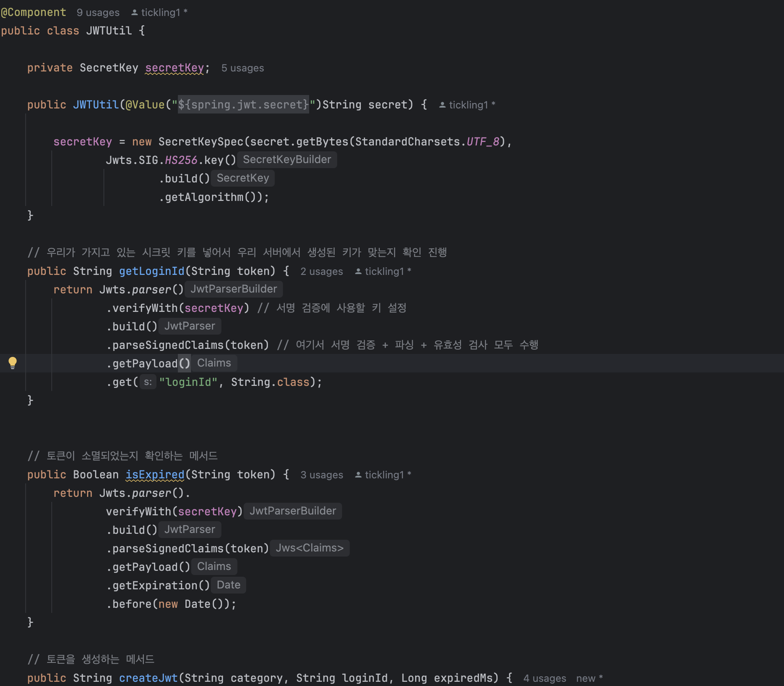Click 'StandardCharsets' class reference
The image size is (784, 686).
click(x=408, y=142)
